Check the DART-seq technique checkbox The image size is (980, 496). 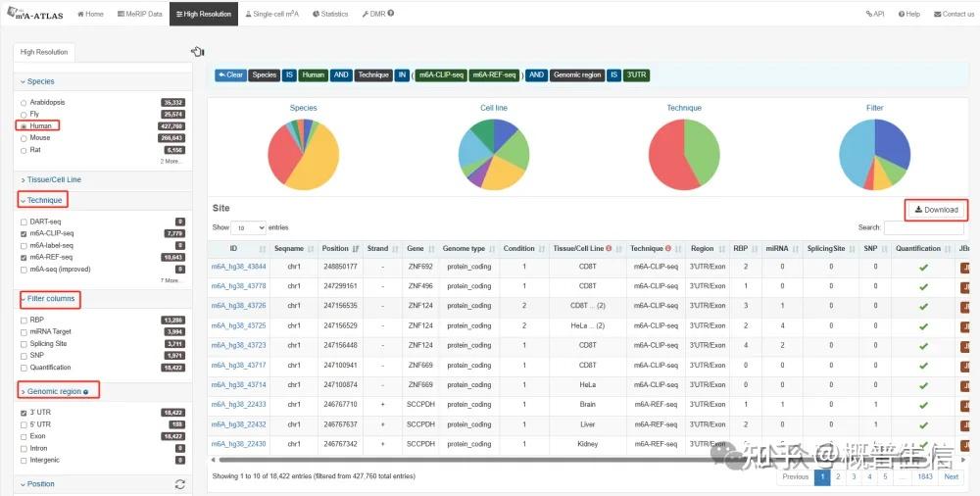(x=24, y=223)
